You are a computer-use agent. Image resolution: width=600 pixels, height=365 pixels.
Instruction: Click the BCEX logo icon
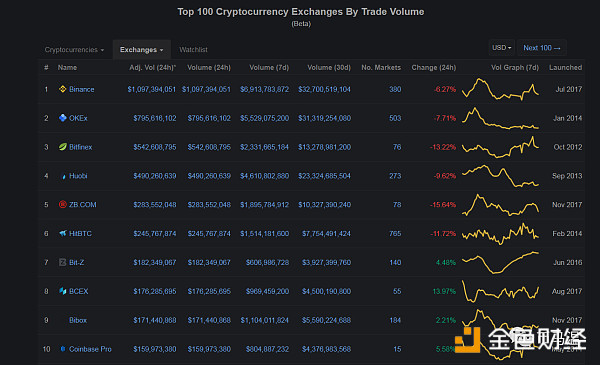pyautogui.click(x=63, y=291)
